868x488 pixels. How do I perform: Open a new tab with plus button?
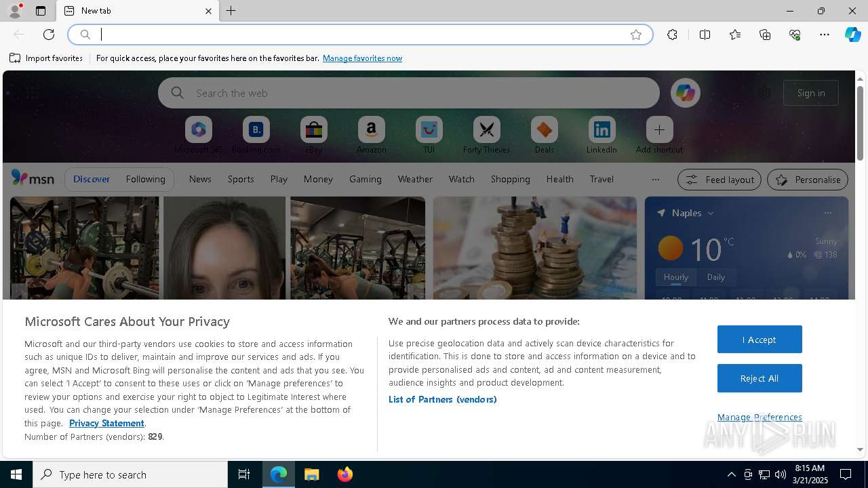point(231,11)
